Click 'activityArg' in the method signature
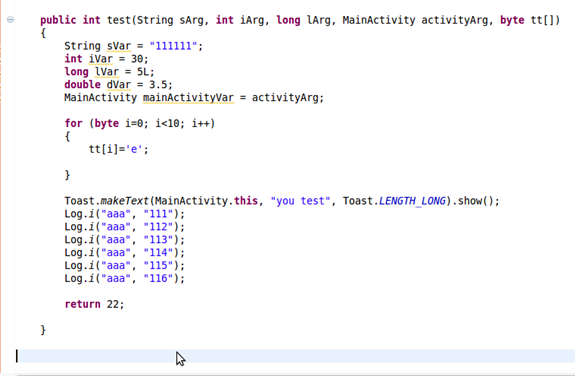Image resolution: width=575 pixels, height=376 pixels. 454,20
